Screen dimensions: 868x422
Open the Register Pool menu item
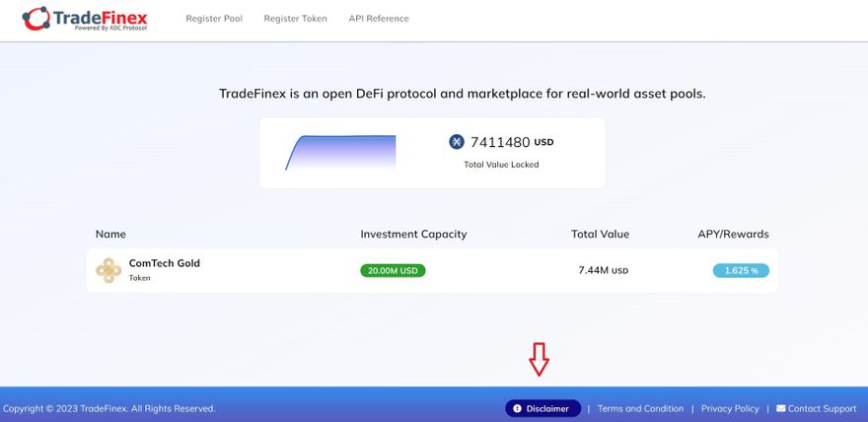(214, 19)
